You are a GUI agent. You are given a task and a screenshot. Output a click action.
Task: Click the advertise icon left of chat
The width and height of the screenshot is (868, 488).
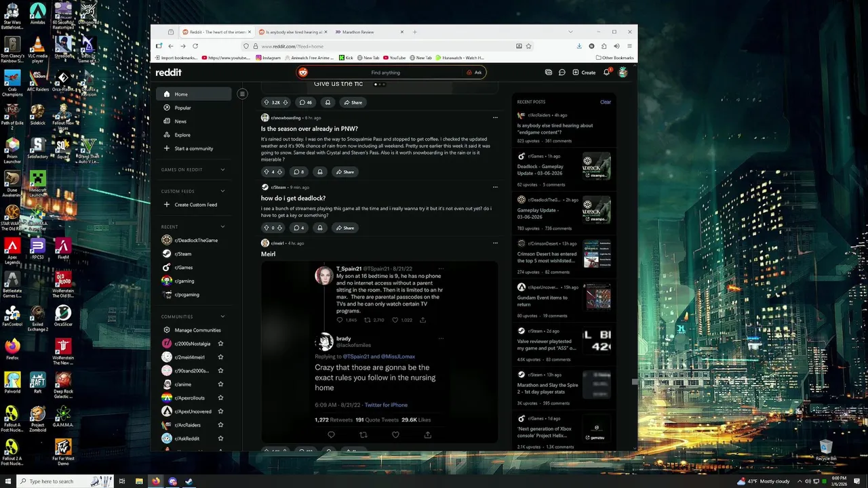pos(549,73)
